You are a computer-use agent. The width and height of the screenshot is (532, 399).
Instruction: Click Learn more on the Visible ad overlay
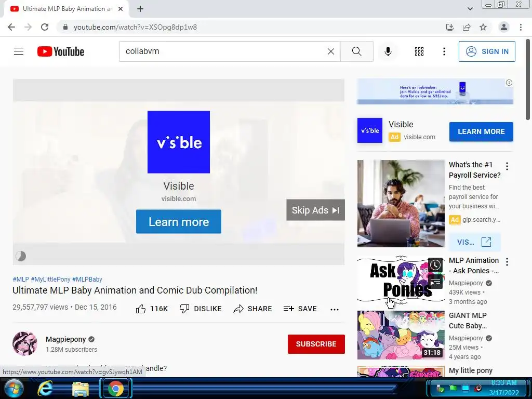pyautogui.click(x=179, y=221)
